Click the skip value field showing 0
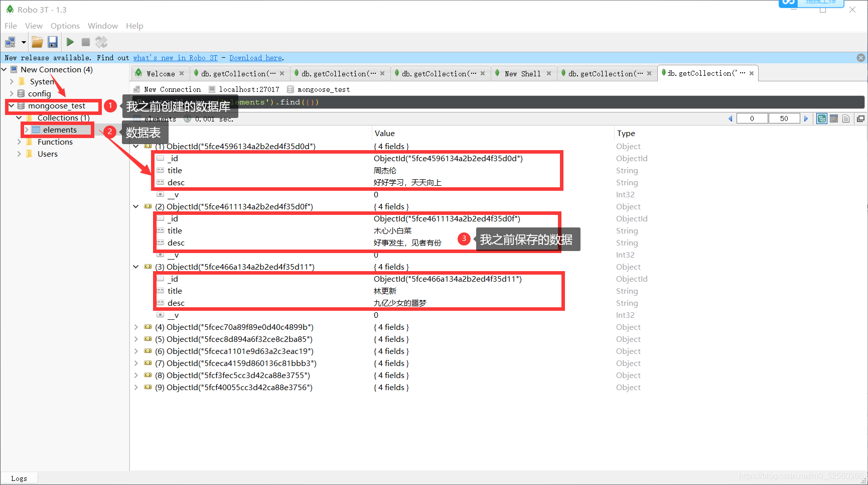 point(752,118)
